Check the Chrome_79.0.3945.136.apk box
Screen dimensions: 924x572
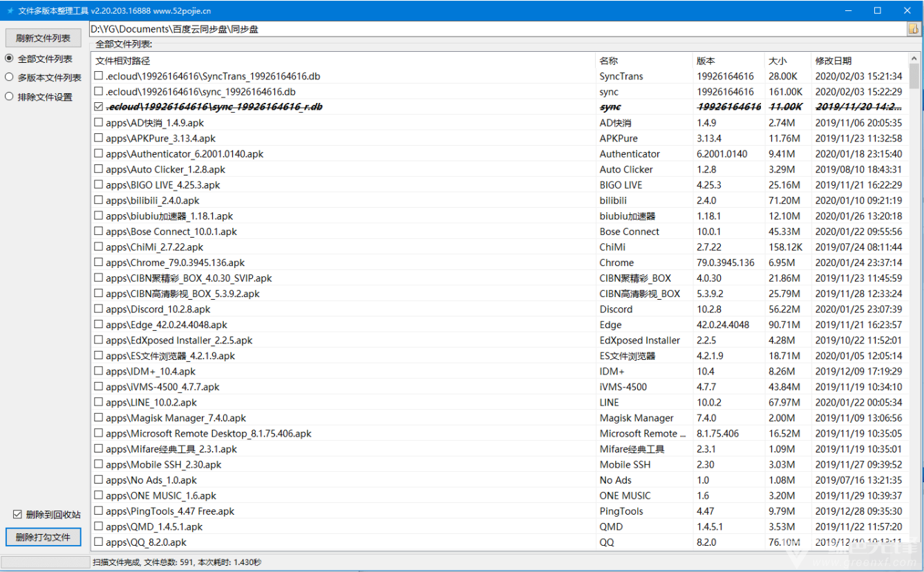(x=99, y=263)
